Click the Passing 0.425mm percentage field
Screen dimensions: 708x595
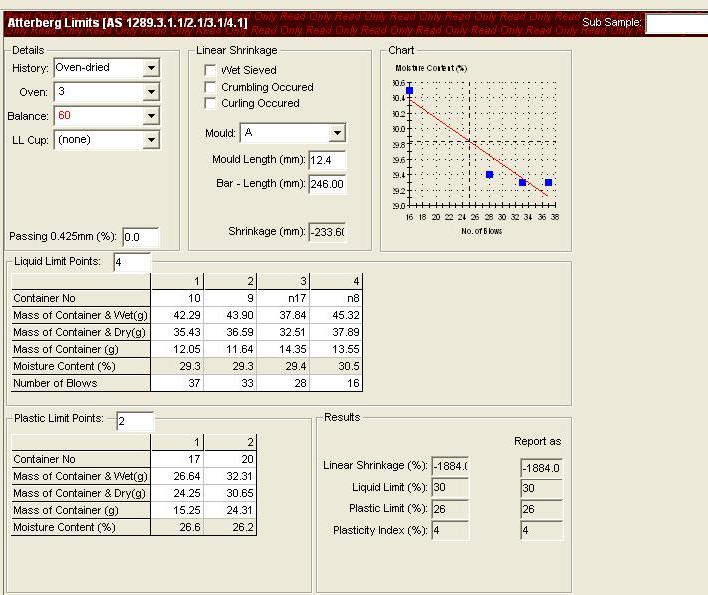click(x=140, y=237)
